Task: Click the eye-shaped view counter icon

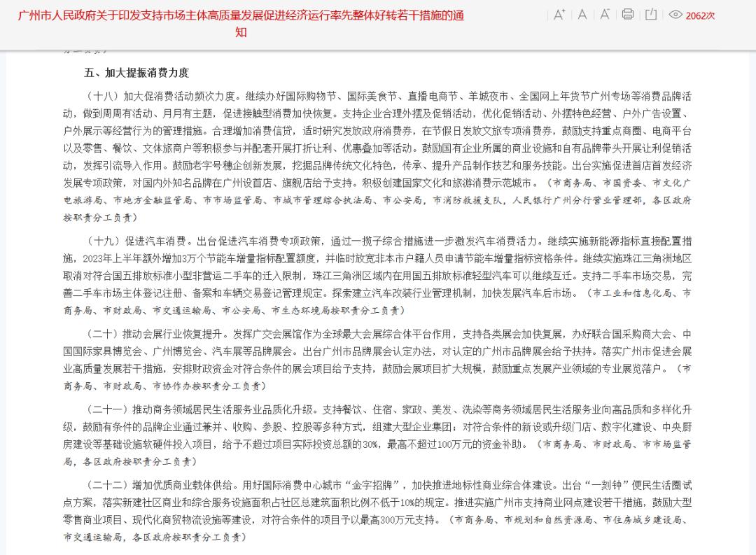Action: [x=675, y=15]
